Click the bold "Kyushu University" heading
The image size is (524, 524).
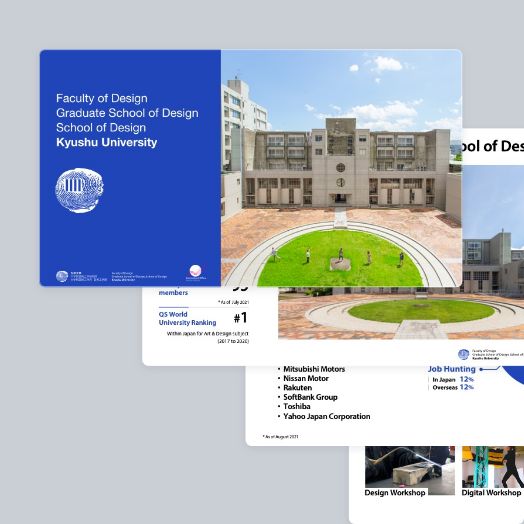pos(107,142)
